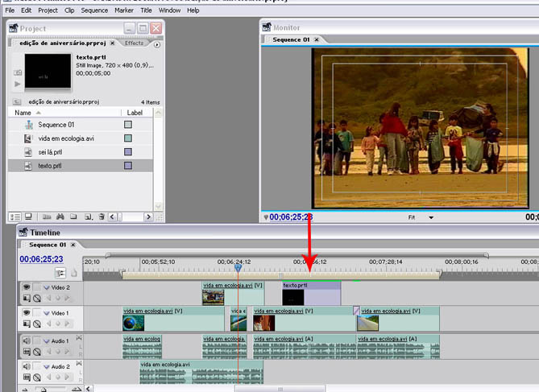Toggle Video 1 track eye visibility
Viewport: 539px width, 392px height.
[27, 312]
